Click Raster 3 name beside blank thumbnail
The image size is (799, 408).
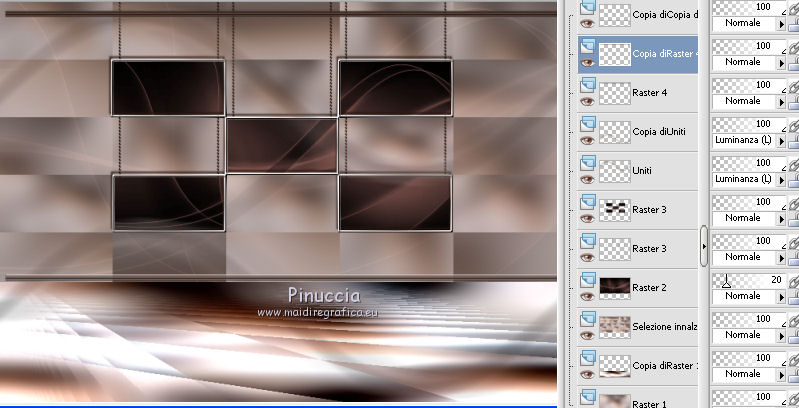(x=649, y=249)
